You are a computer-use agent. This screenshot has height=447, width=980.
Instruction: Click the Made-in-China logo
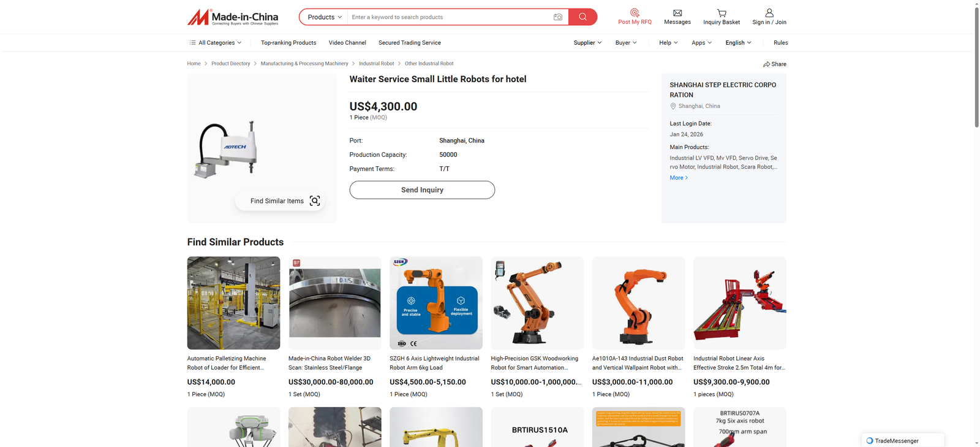tap(233, 17)
